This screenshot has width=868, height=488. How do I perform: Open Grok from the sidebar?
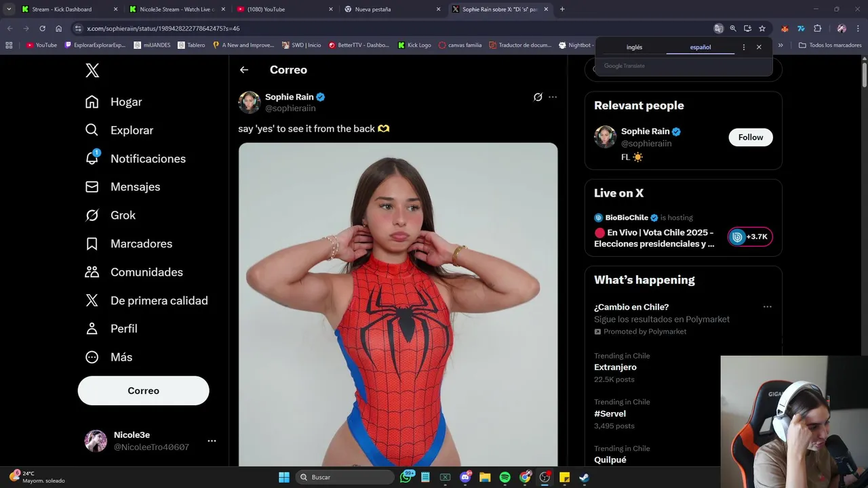point(110,215)
